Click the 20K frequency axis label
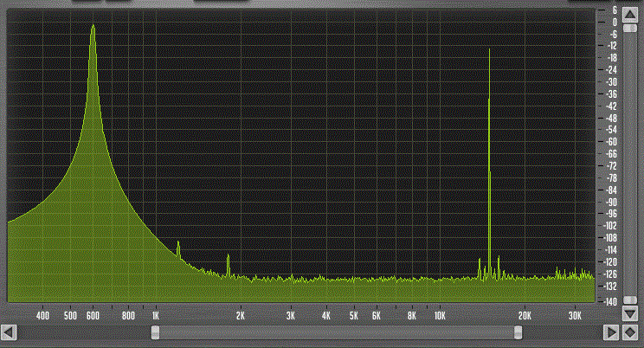Image resolution: width=644 pixels, height=348 pixels. (525, 316)
